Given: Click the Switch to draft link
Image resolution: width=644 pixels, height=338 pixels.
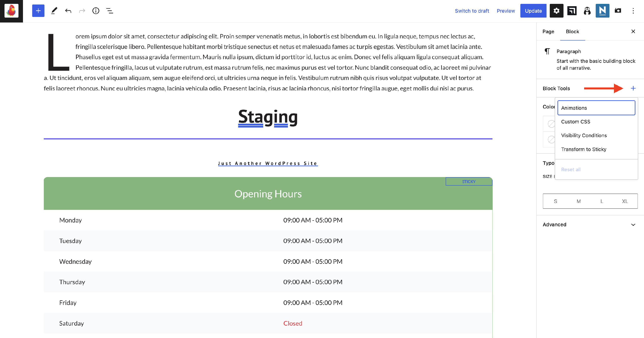Looking at the screenshot, I should 472,11.
